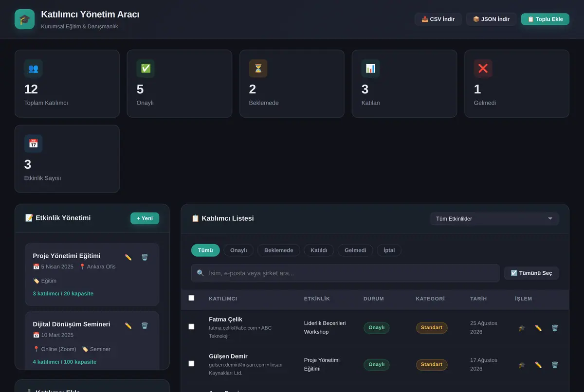Delete the Proje Yönetimi Eğitimi event
584x392 pixels.
click(145, 257)
